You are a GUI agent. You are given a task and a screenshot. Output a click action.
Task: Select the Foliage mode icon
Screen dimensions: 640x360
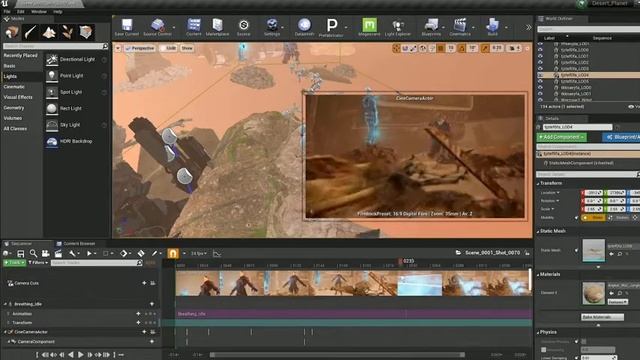67,32
